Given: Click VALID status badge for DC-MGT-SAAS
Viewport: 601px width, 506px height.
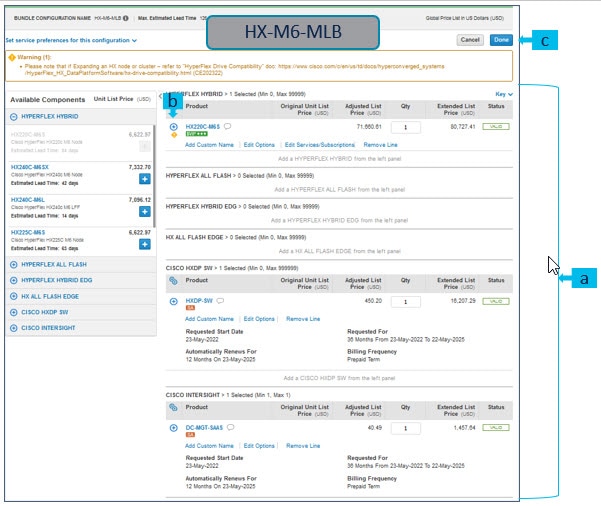Looking at the screenshot, I should pyautogui.click(x=496, y=427).
